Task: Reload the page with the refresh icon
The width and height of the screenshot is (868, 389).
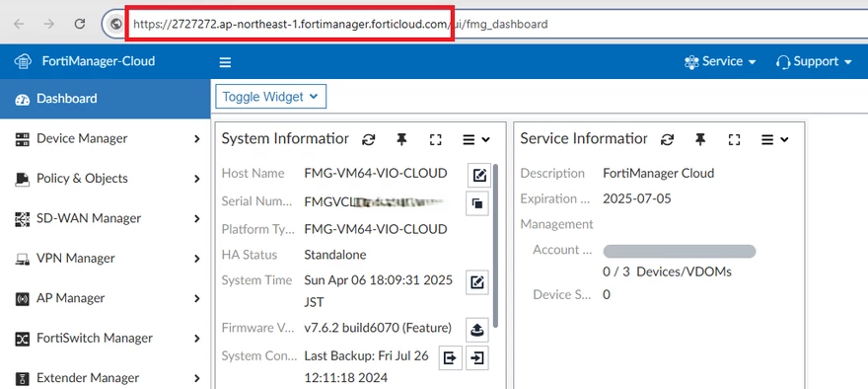Action: [x=80, y=24]
